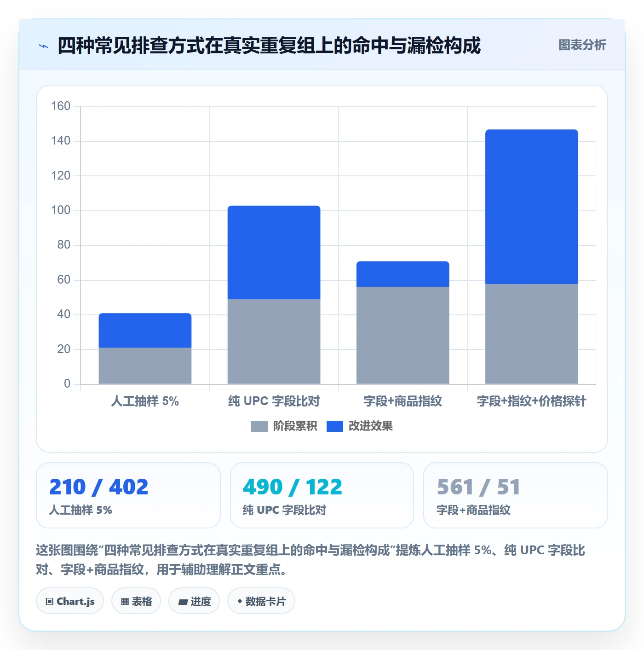
Task: Click gray segment of 纯 UPC 字段比对 bar
Action: click(x=274, y=342)
